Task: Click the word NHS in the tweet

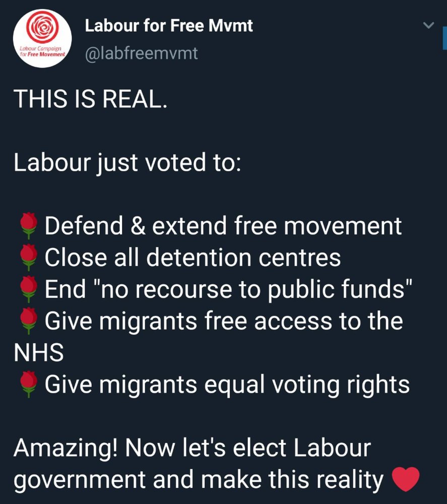Action: click(x=39, y=352)
